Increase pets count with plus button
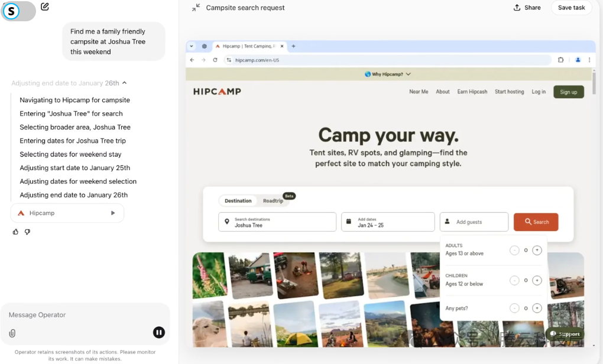The width and height of the screenshot is (603, 364). [x=537, y=308]
